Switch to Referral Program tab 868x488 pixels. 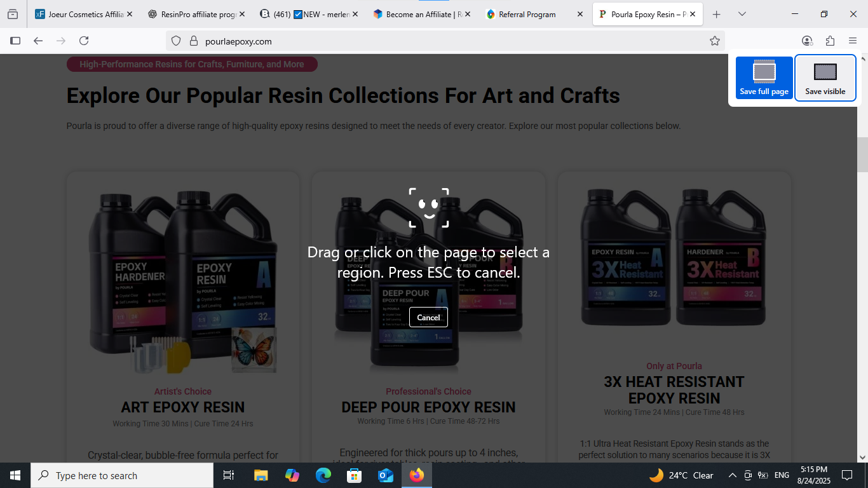coord(533,14)
